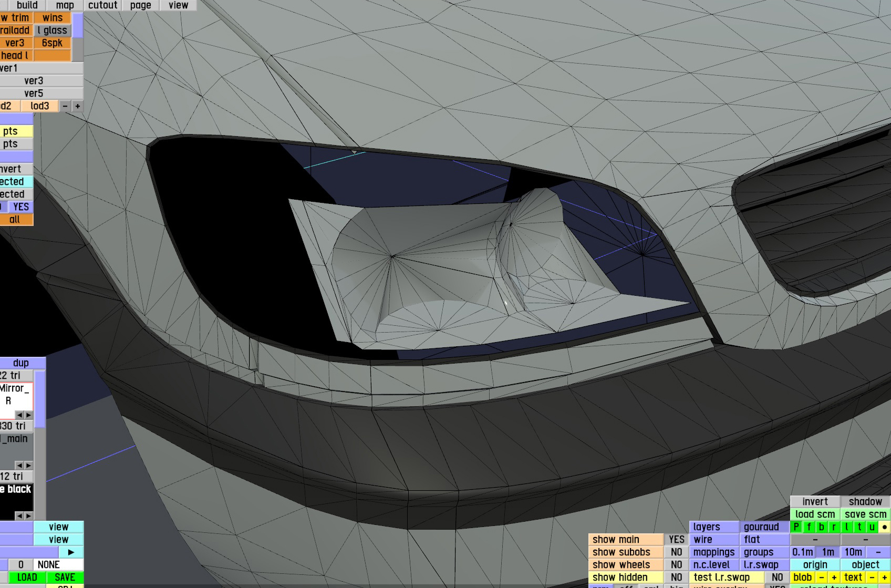Image resolution: width=891 pixels, height=588 pixels.
Task: Click the mappings button
Action: click(714, 552)
